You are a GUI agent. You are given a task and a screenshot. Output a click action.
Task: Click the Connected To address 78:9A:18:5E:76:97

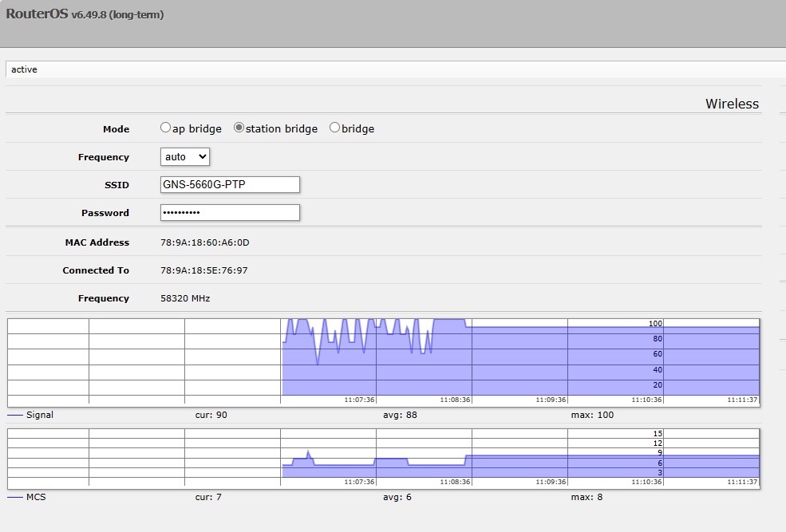click(x=204, y=270)
